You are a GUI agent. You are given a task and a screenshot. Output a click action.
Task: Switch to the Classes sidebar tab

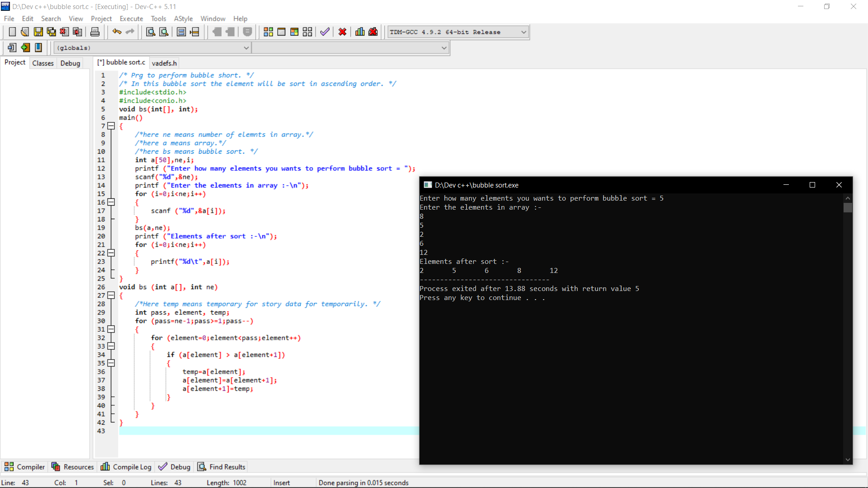[43, 63]
